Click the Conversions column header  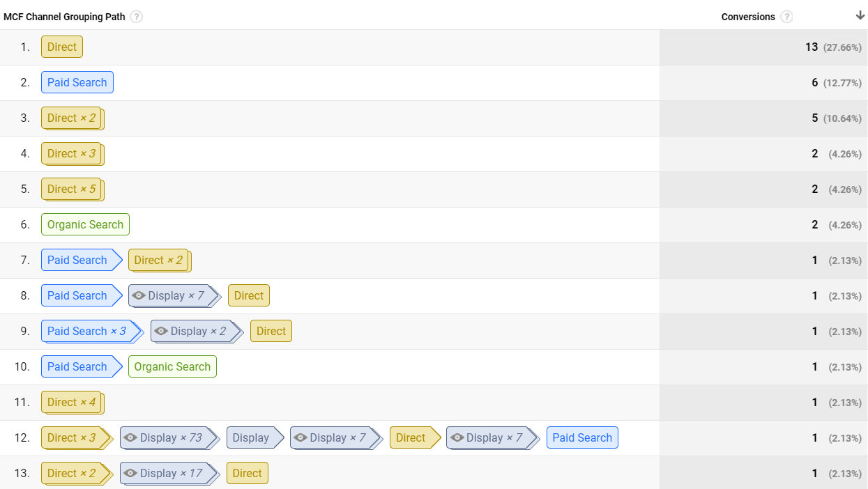(748, 17)
